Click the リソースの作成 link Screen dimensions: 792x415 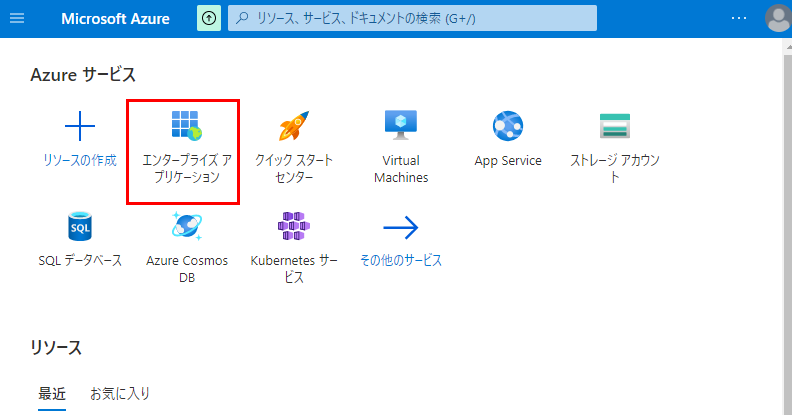tap(80, 161)
